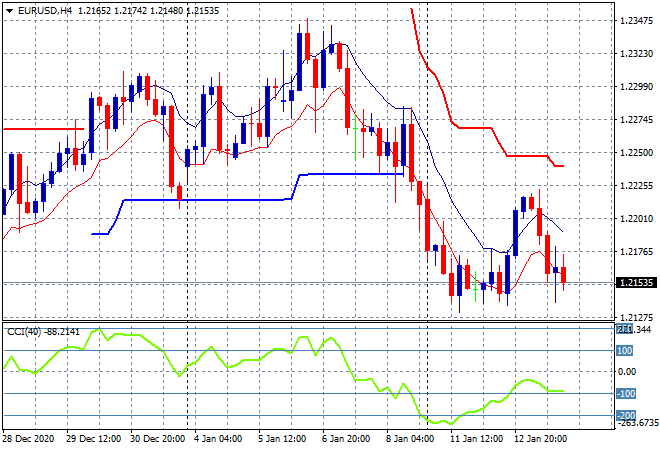Click the CCI -200 level label
The width and height of the screenshot is (660, 450).
click(626, 415)
